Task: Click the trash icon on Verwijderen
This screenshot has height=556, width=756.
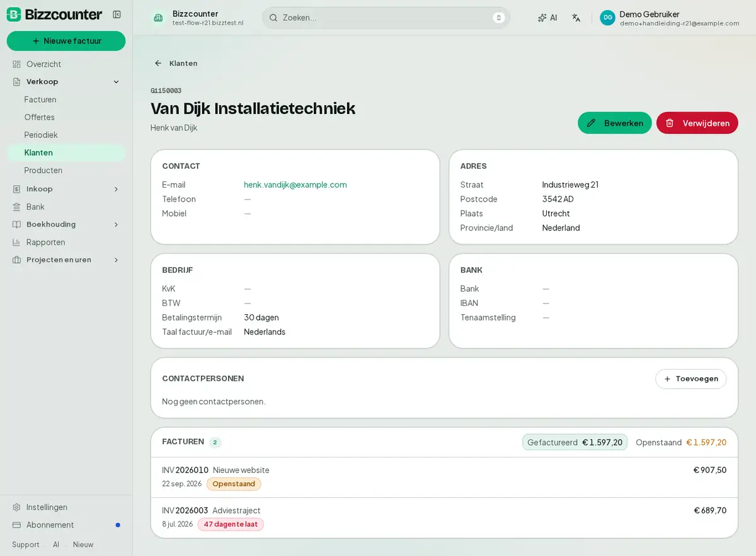Action: click(x=670, y=123)
